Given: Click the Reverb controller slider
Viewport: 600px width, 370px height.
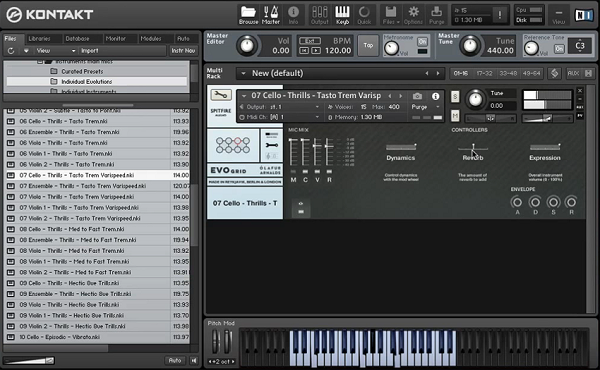Looking at the screenshot, I should (473, 147).
